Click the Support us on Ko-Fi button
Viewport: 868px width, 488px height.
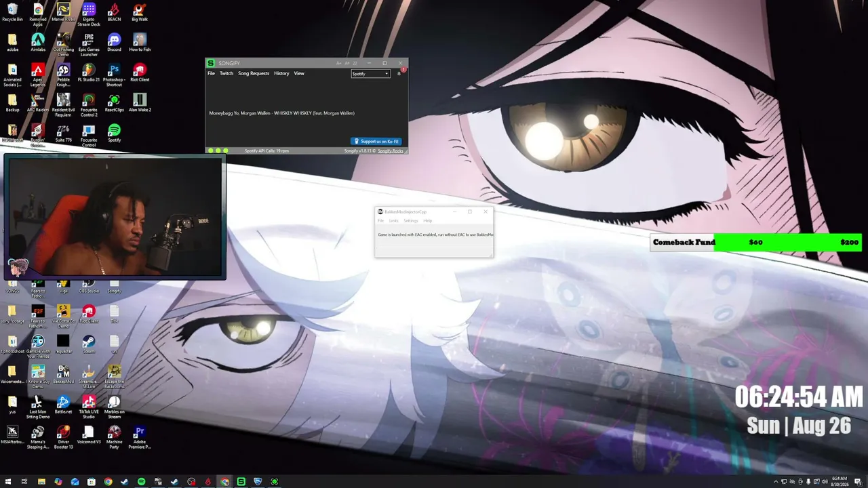pos(378,142)
